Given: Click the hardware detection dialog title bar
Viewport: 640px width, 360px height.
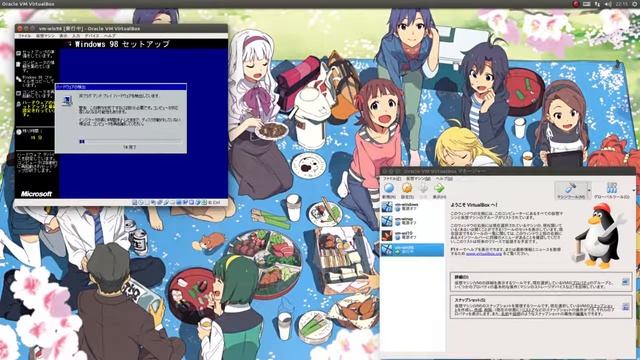Looking at the screenshot, I should click(x=121, y=87).
